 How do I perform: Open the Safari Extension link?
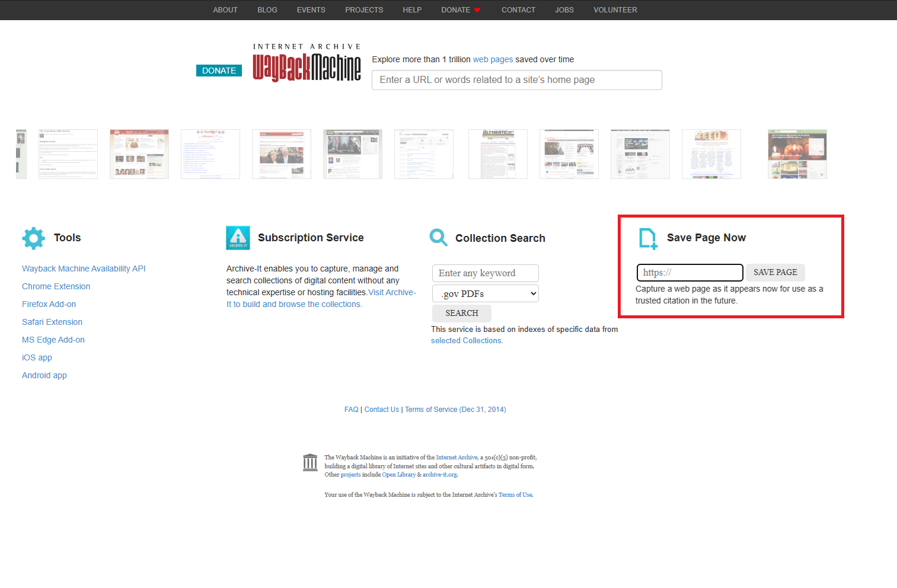pyautogui.click(x=52, y=322)
